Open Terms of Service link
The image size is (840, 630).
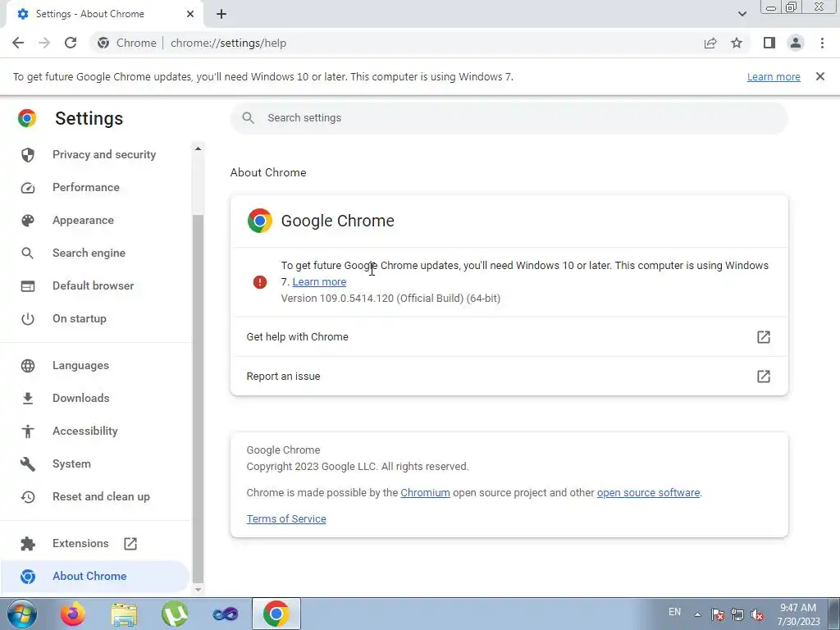coord(286,519)
